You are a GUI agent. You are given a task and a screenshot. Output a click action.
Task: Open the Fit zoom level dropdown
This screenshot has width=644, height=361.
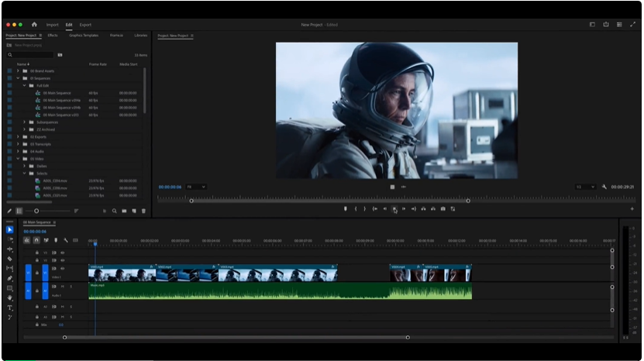point(196,187)
